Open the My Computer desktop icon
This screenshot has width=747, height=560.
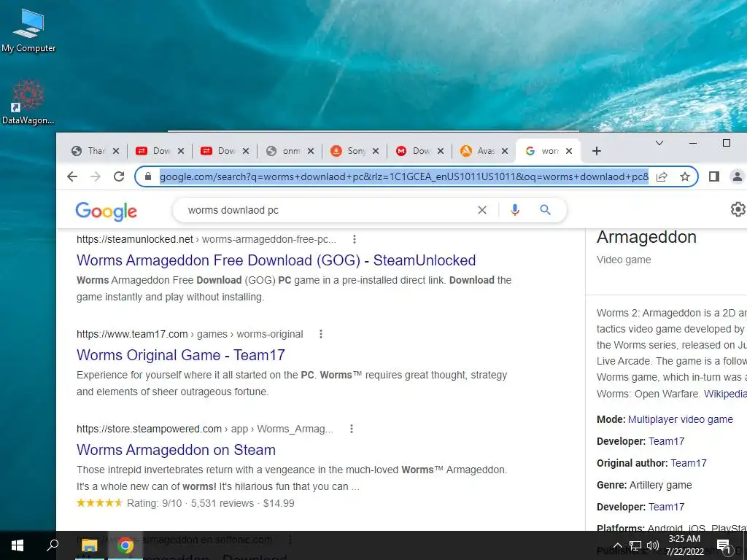28,29
